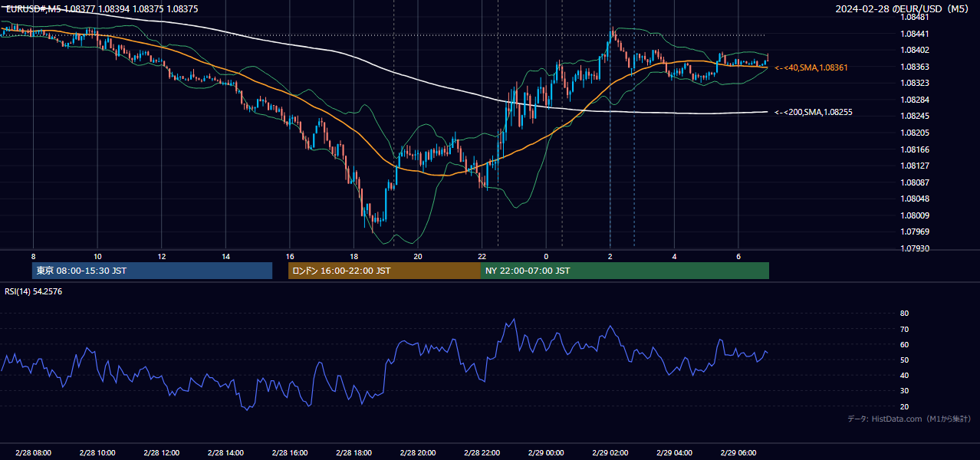The height and width of the screenshot is (460, 980).
Task: Click the bottom time label 2/28 08:00
Action: 33,453
